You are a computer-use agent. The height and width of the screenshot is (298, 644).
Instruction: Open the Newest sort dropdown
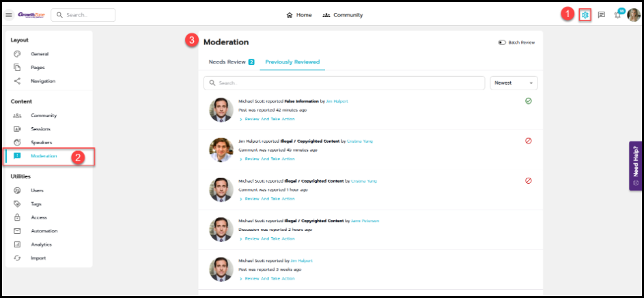point(514,83)
